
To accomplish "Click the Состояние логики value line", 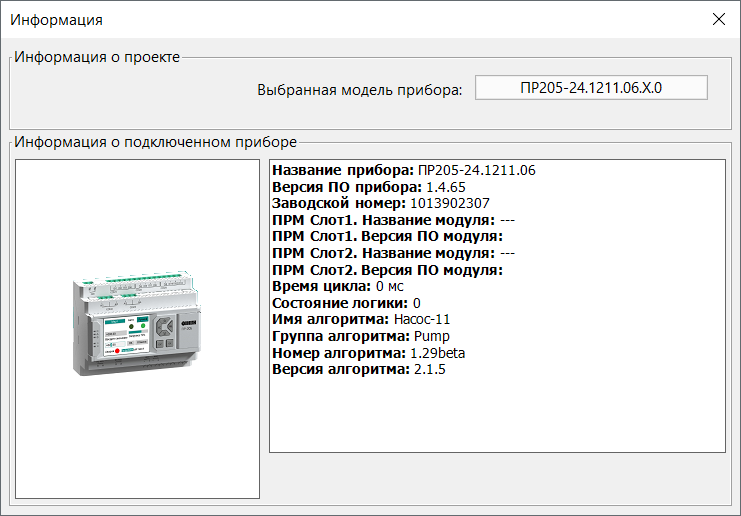I will [x=346, y=303].
